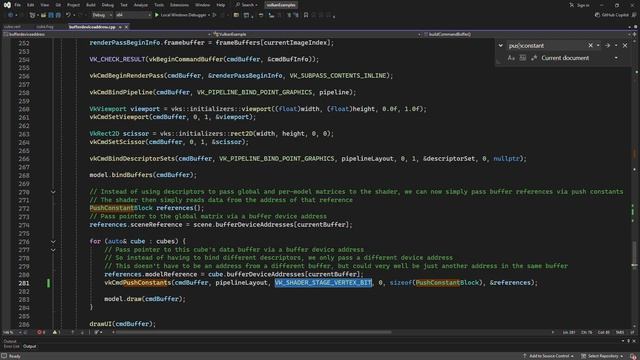Collapse the comment block at line 270
This screenshot has height=360, width=640.
(x=53, y=192)
